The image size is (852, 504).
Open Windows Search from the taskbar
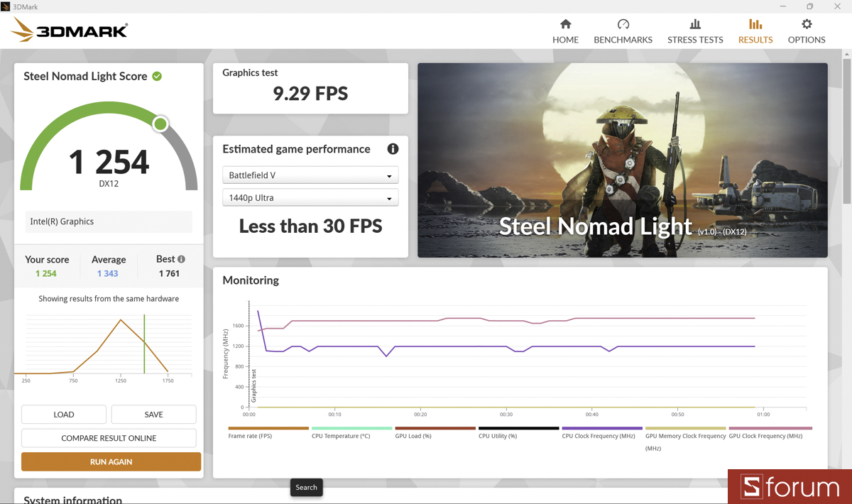306,487
